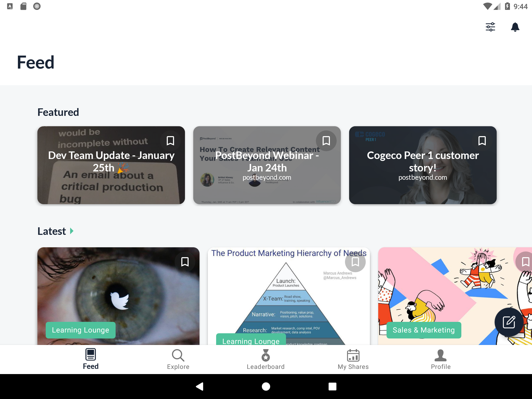Open notifications bell
Image resolution: width=532 pixels, height=399 pixels.
tap(515, 27)
